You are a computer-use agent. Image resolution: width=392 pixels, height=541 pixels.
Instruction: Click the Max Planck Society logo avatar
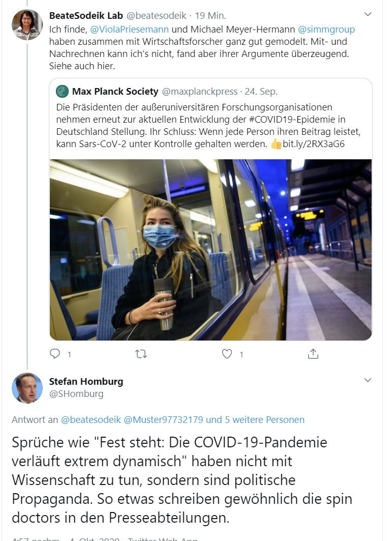coord(63,92)
